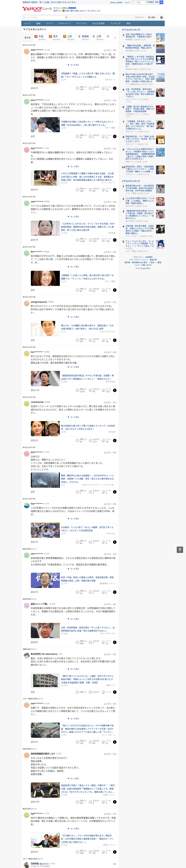Expand もっと見る on sak's comment
186x868 pixels.
click(x=73, y=217)
